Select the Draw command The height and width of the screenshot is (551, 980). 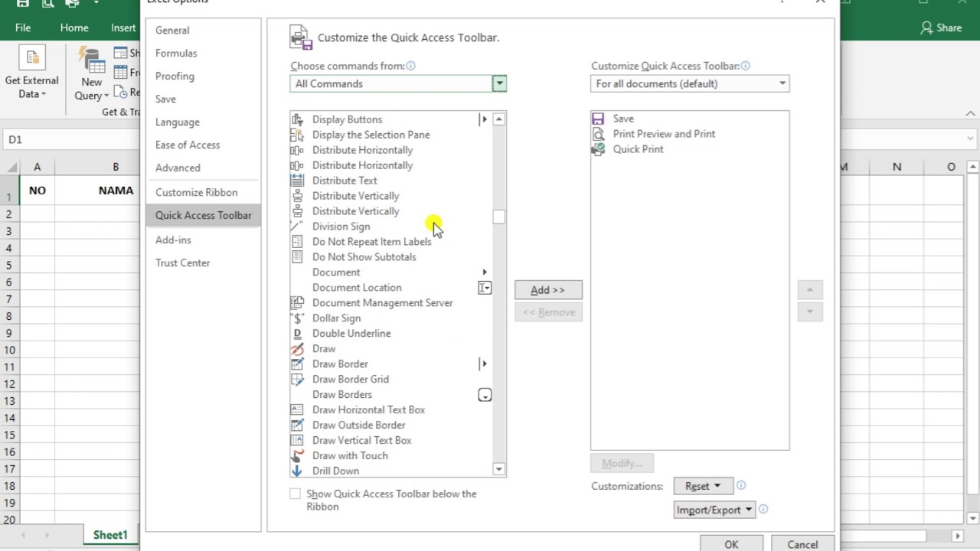tap(390, 349)
